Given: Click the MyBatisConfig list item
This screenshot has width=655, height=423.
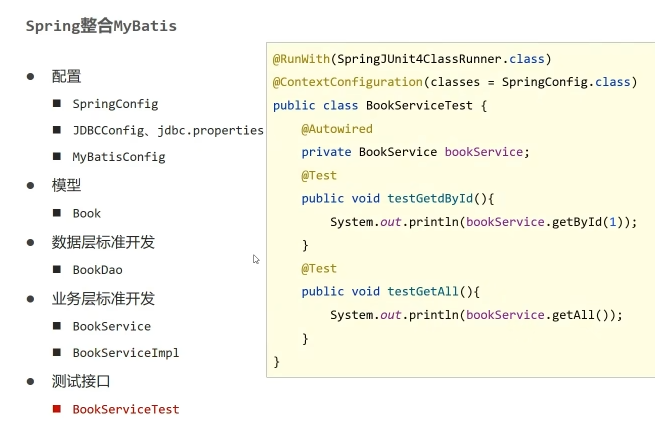Looking at the screenshot, I should (x=119, y=157).
